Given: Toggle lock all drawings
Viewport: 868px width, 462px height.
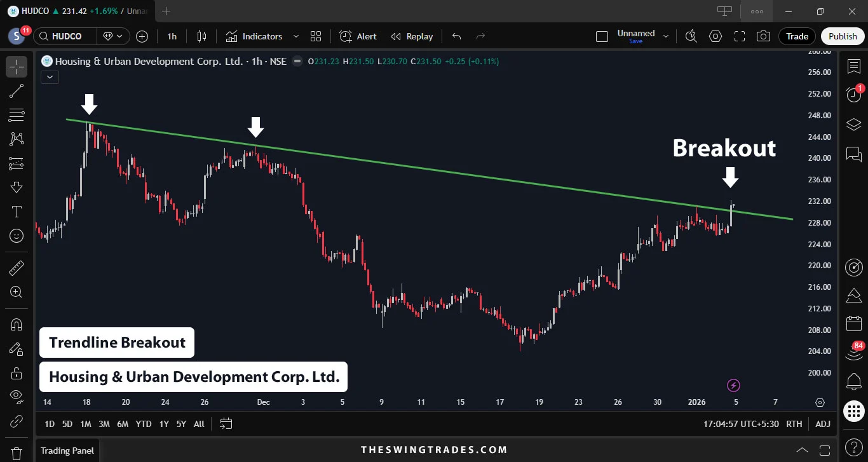Looking at the screenshot, I should pyautogui.click(x=17, y=373).
